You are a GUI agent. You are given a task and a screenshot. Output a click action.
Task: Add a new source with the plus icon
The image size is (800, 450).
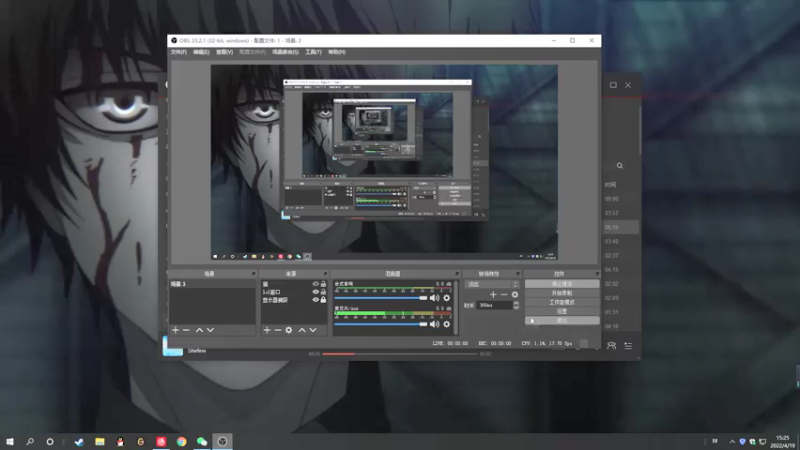coord(267,330)
